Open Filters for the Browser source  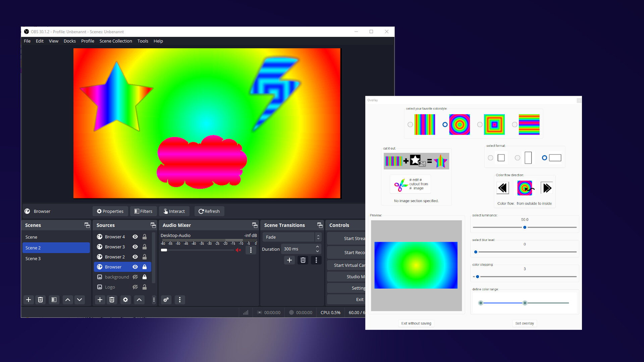tap(143, 211)
